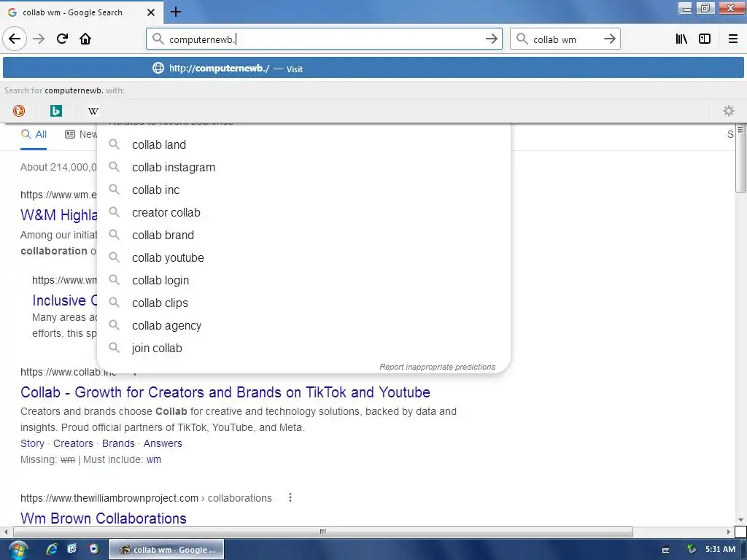
Task: Open the Windows Media Player taskbar icon
Action: [x=94, y=549]
